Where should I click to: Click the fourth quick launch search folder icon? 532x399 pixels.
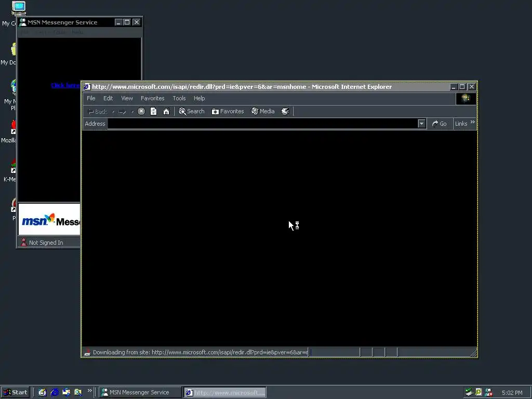[78, 392]
